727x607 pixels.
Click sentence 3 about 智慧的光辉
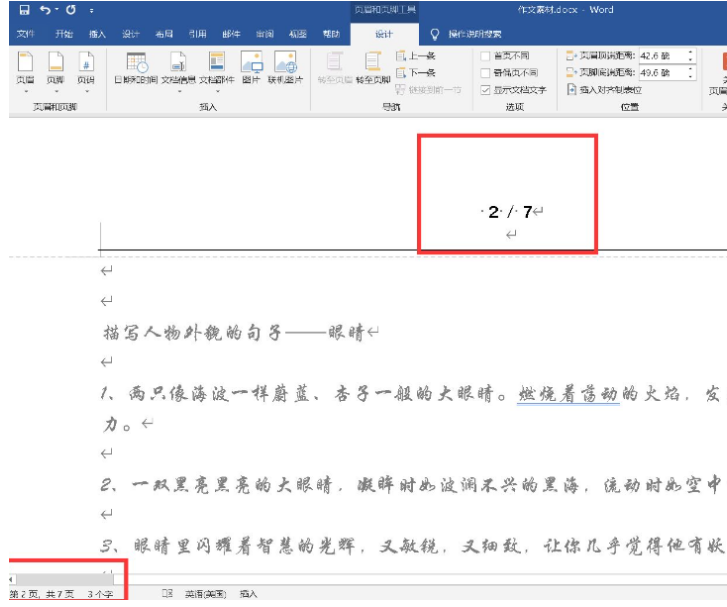[x=413, y=546]
